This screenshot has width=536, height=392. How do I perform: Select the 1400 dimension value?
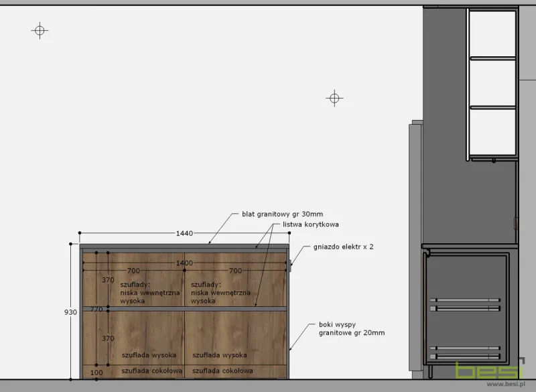click(184, 263)
